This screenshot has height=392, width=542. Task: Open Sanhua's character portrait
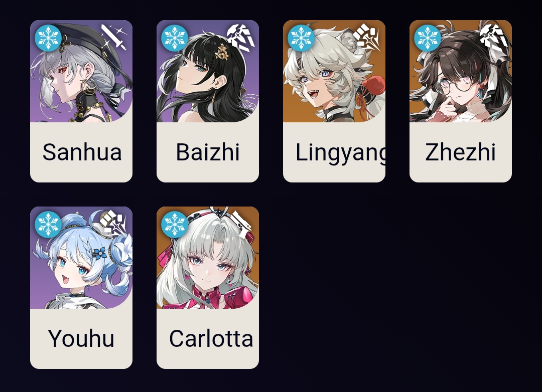(x=81, y=71)
